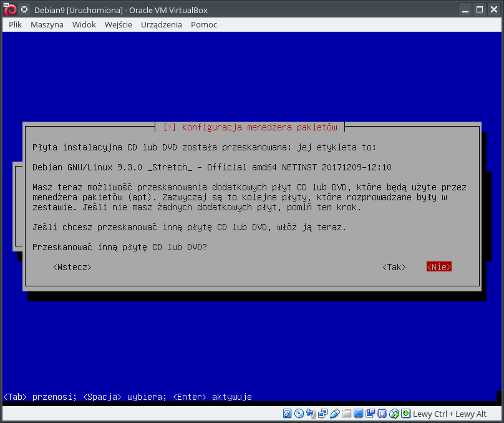Select <Nie> to skip scanning another disc
Image resolution: width=504 pixels, height=423 pixels.
point(439,267)
